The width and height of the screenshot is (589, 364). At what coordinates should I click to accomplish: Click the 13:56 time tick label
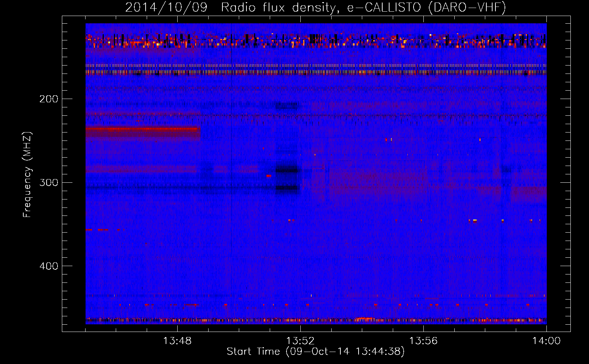tap(423, 341)
